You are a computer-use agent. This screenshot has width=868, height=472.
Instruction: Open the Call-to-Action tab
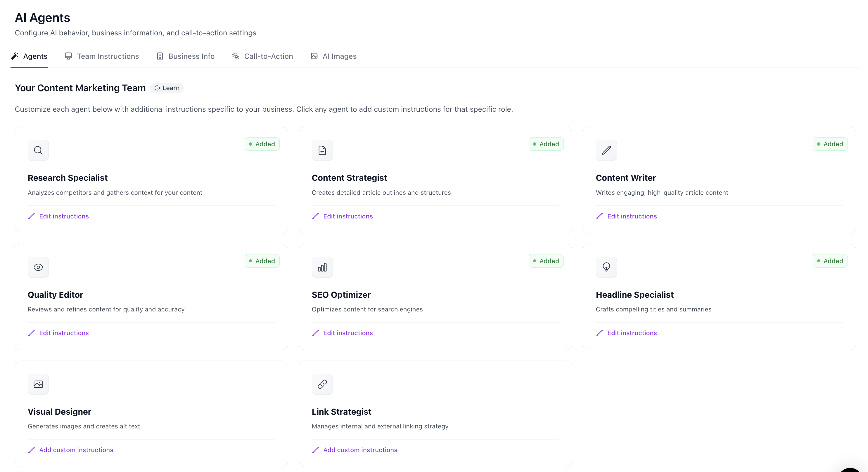pyautogui.click(x=262, y=56)
